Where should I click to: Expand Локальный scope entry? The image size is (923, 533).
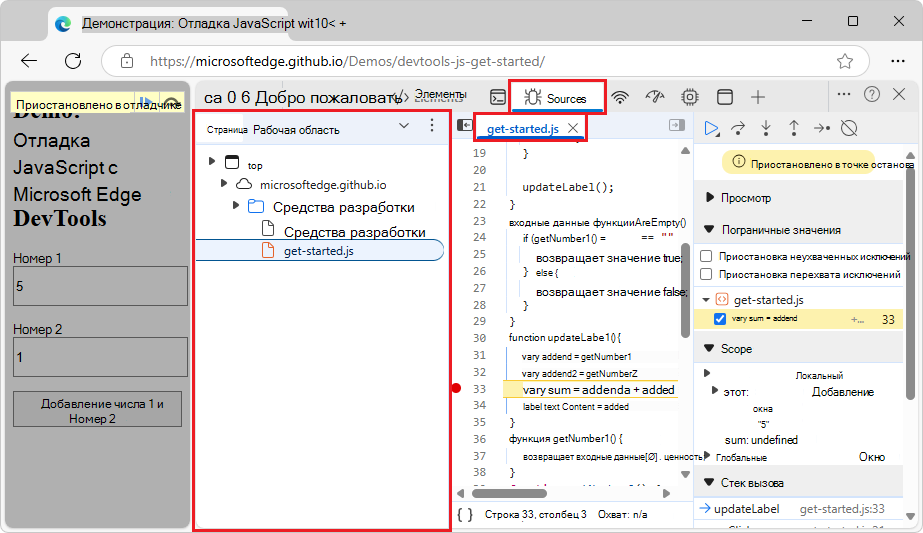(707, 373)
